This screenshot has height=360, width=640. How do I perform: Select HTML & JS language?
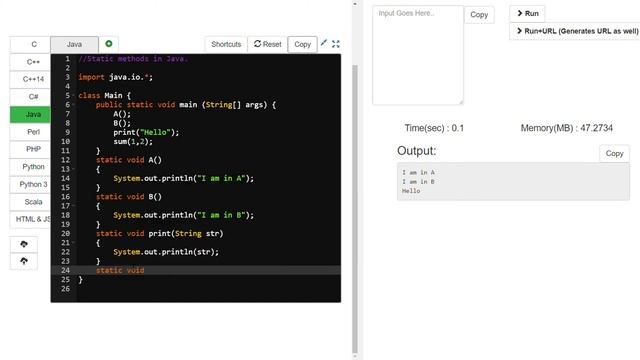(33, 219)
